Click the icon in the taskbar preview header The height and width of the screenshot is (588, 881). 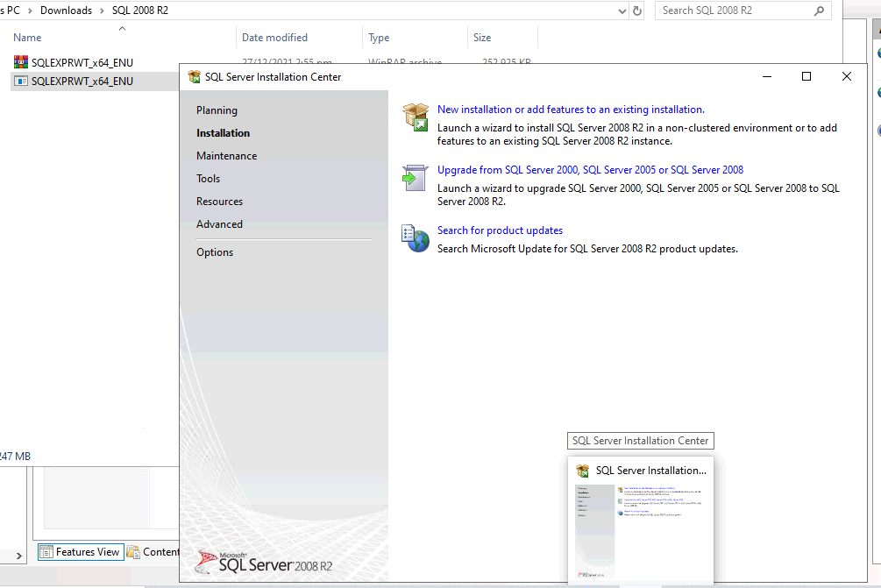pos(583,471)
